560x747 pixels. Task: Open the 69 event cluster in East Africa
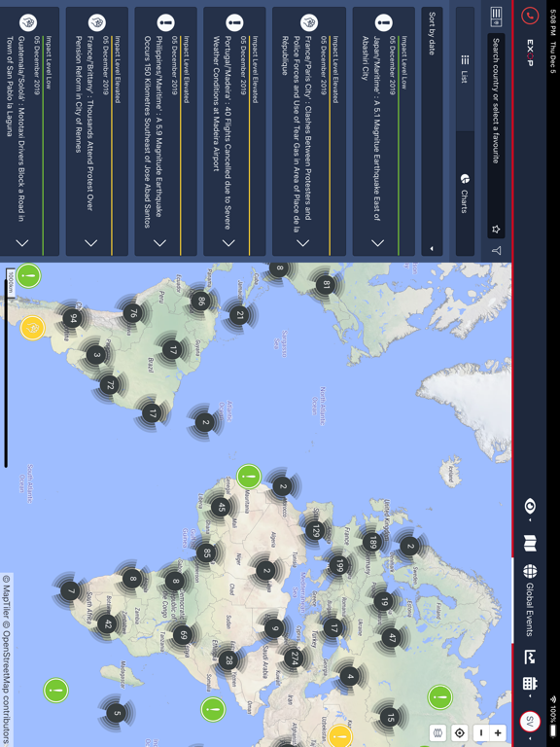click(183, 634)
